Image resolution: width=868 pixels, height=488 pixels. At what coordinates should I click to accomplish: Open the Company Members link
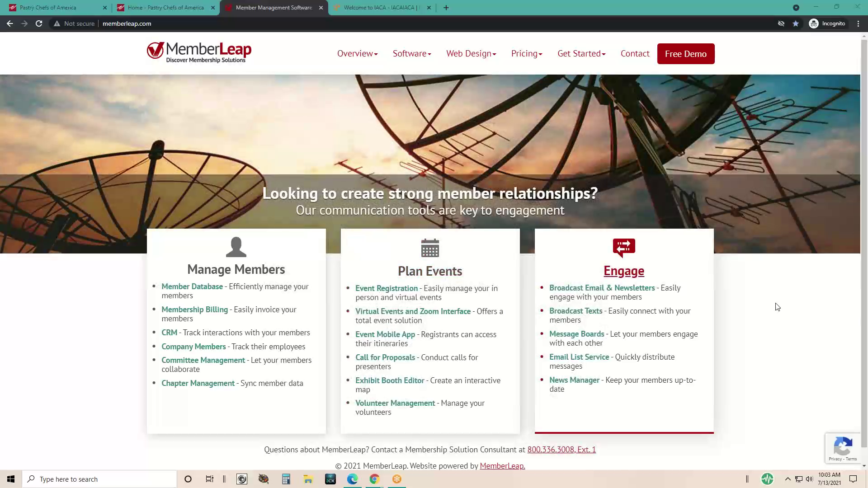(x=193, y=347)
